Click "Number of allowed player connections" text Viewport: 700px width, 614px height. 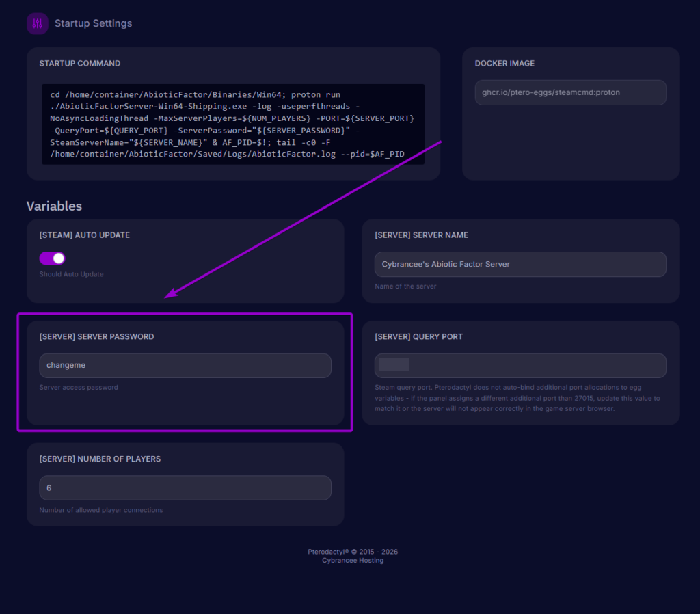pyautogui.click(x=101, y=510)
